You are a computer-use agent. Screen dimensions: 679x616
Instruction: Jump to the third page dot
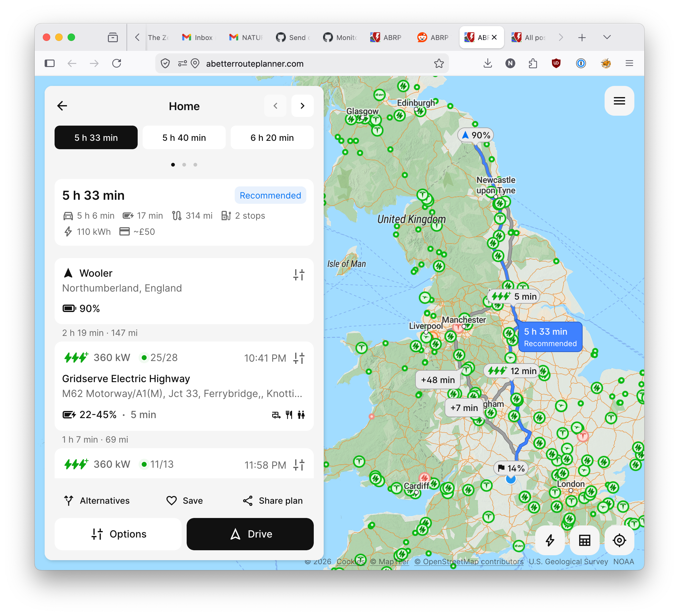point(195,165)
